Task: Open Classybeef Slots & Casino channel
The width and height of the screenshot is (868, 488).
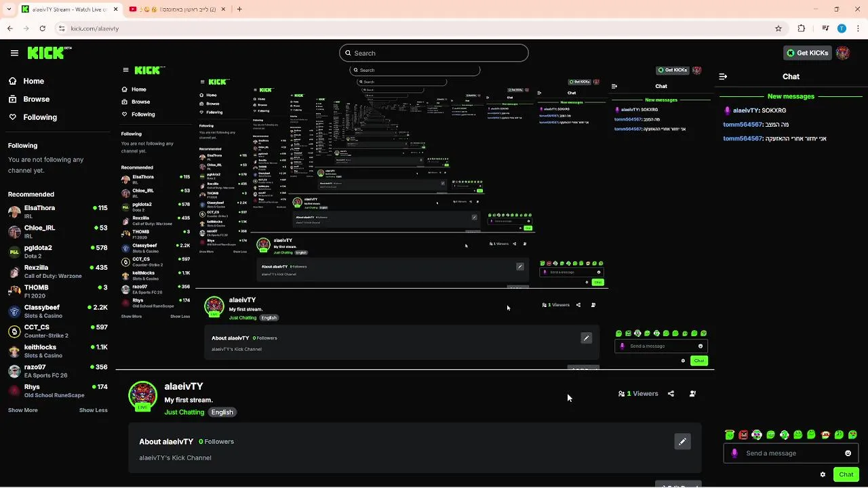Action: (58, 311)
